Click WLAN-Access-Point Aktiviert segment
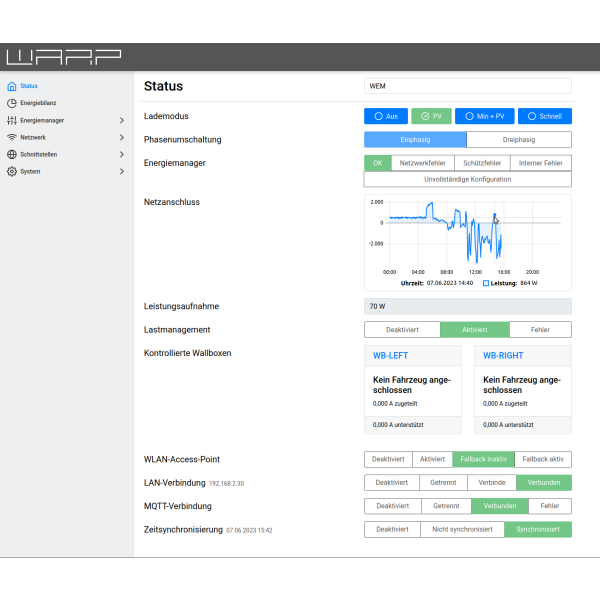Image resolution: width=600 pixels, height=600 pixels. tap(432, 459)
